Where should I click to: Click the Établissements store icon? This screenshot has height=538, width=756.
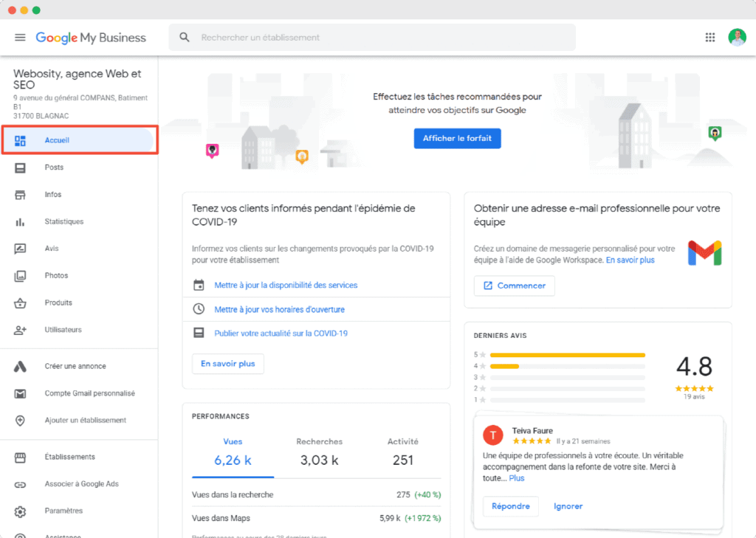tap(20, 457)
